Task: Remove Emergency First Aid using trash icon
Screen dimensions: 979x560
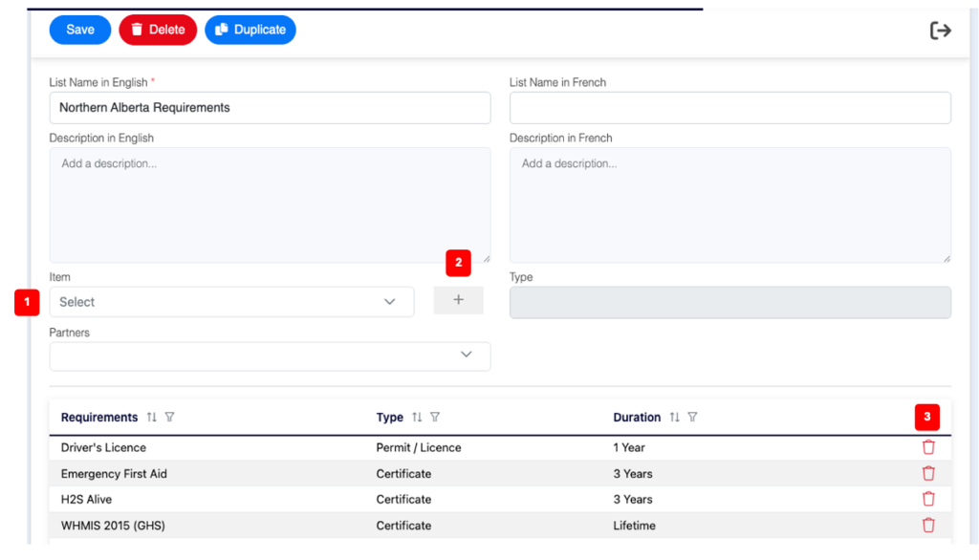Action: point(928,473)
